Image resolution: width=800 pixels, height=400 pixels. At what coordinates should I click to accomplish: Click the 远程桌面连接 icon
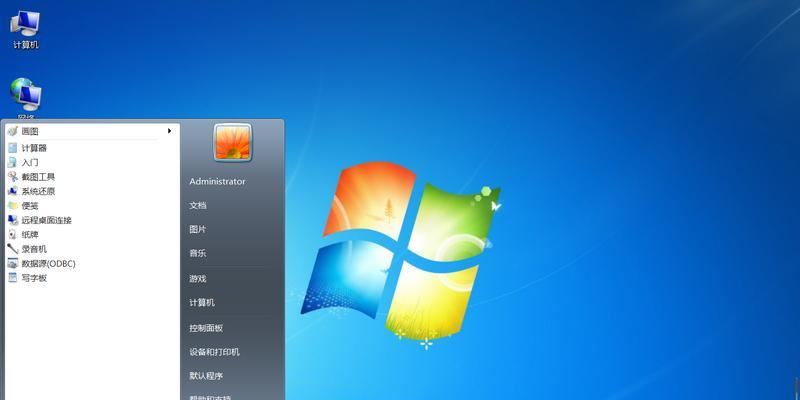point(13,220)
